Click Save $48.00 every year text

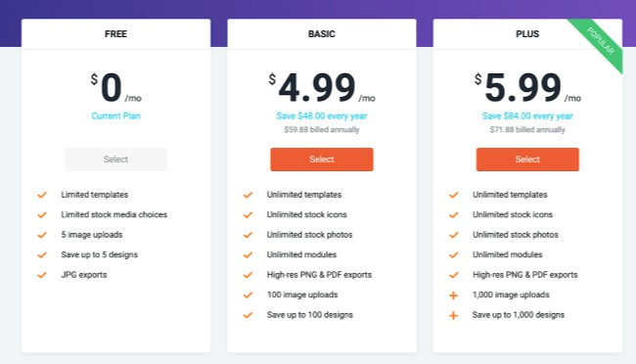(x=322, y=116)
